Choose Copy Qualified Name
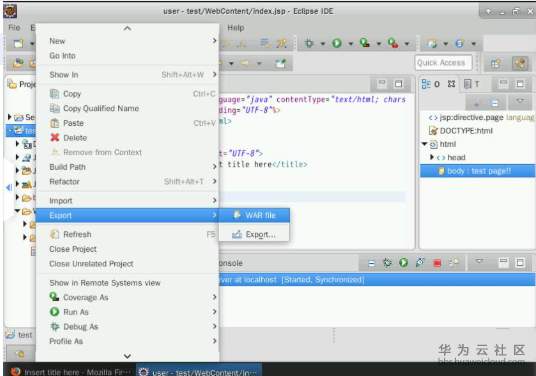 (x=127, y=108)
